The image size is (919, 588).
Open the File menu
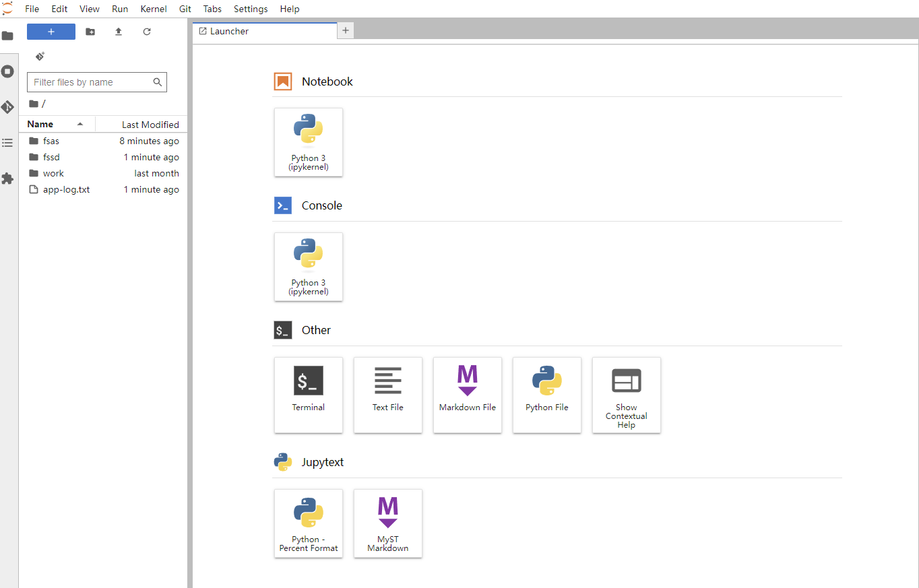(32, 9)
